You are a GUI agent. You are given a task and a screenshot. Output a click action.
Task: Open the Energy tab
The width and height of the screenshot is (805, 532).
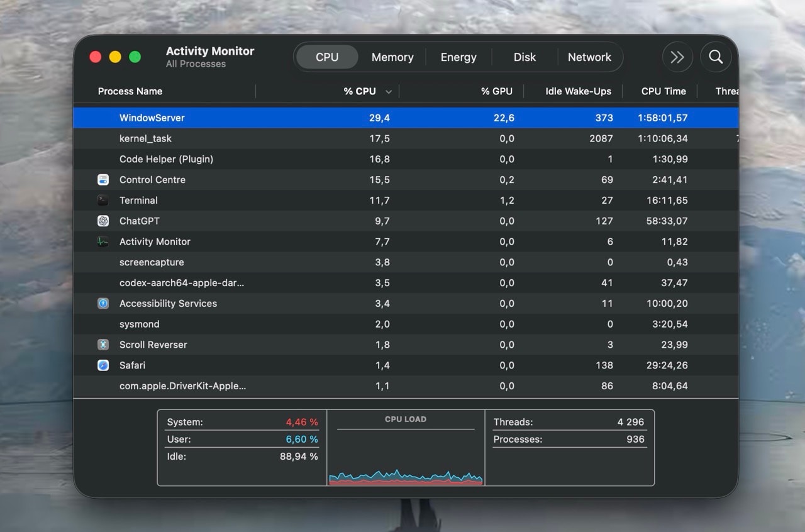[x=458, y=57]
